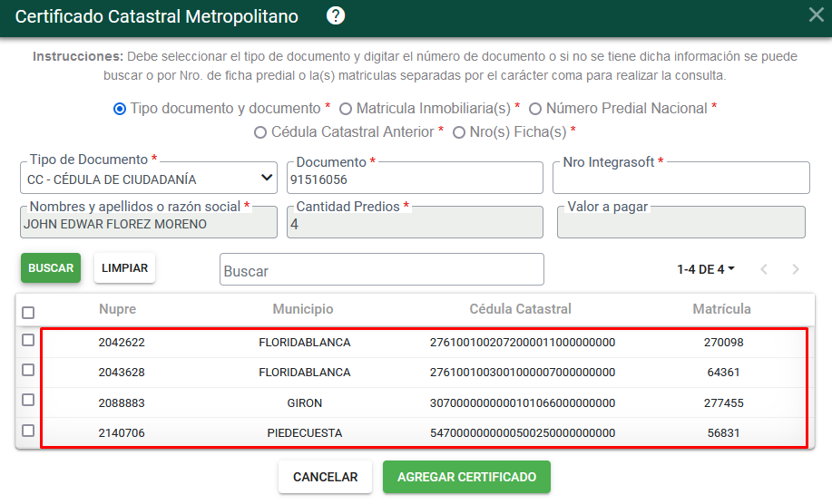832x504 pixels.
Task: Go to the next results page
Action: (796, 269)
